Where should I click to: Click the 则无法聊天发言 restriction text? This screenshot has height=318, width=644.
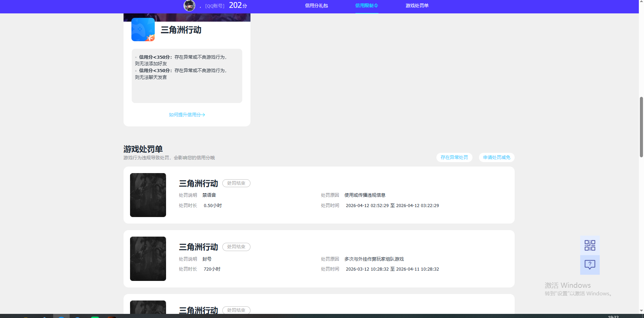coord(151,77)
